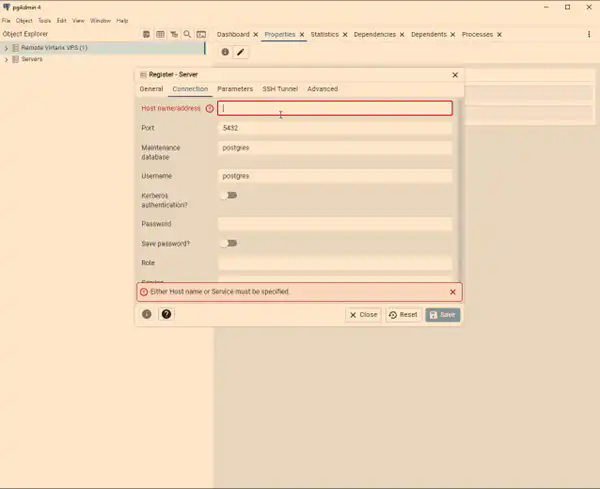Click the Role field
The width and height of the screenshot is (600, 489).
335,263
